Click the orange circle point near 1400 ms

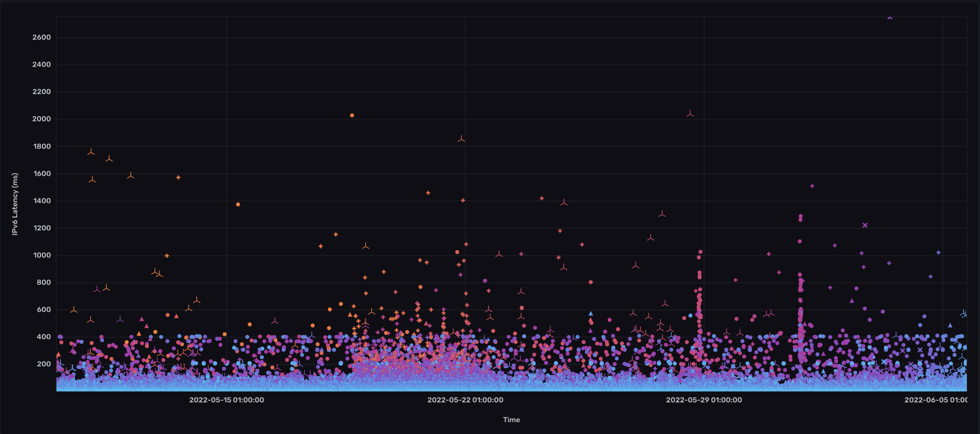click(238, 205)
